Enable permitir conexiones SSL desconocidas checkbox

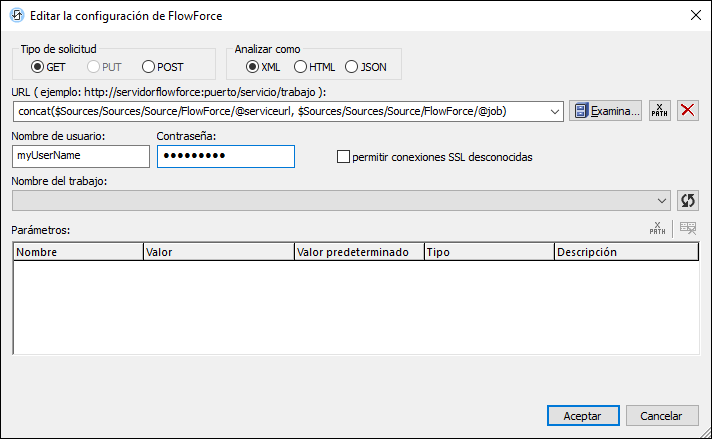(344, 157)
